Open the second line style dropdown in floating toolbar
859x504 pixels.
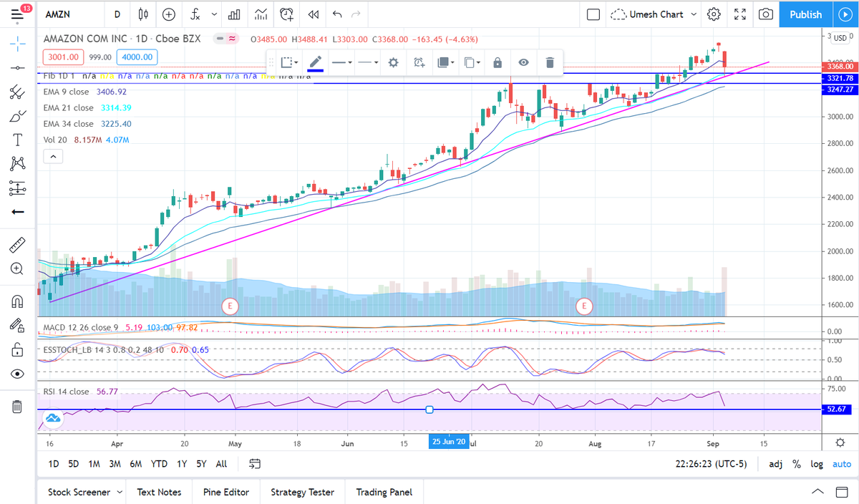(x=368, y=62)
